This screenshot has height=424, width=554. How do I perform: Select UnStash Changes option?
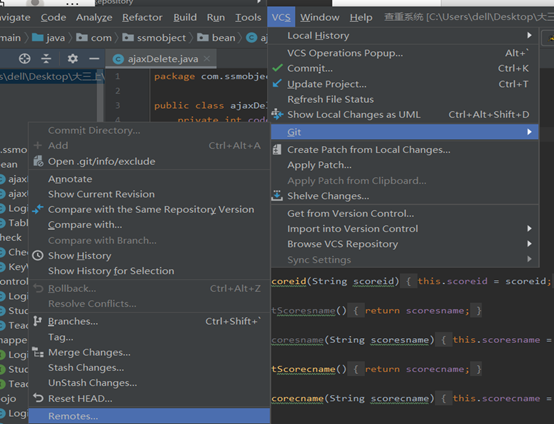[x=149, y=383]
